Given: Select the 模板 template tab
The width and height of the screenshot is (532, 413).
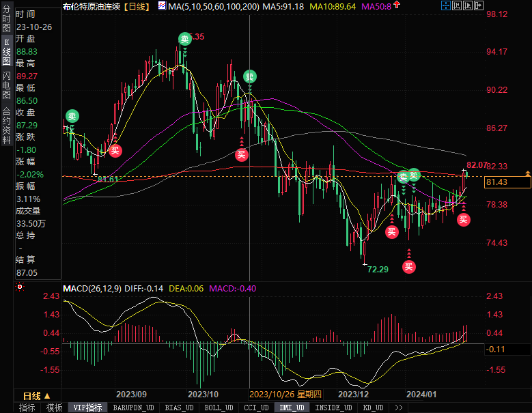Looking at the screenshot, I should pos(55,408).
